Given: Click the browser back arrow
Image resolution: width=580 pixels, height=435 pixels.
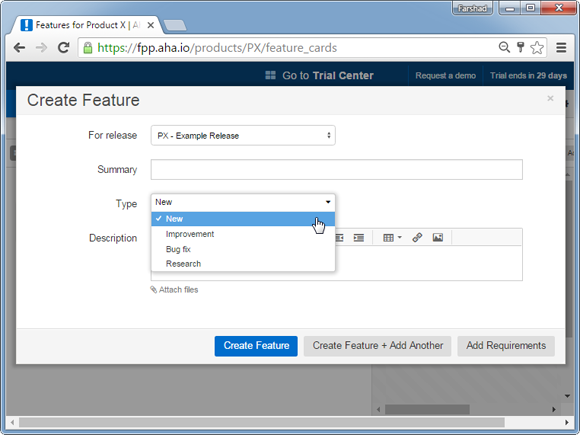Looking at the screenshot, I should 19,48.
